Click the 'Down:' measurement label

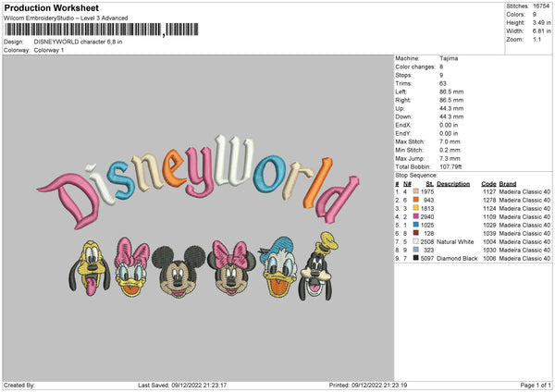tap(403, 116)
